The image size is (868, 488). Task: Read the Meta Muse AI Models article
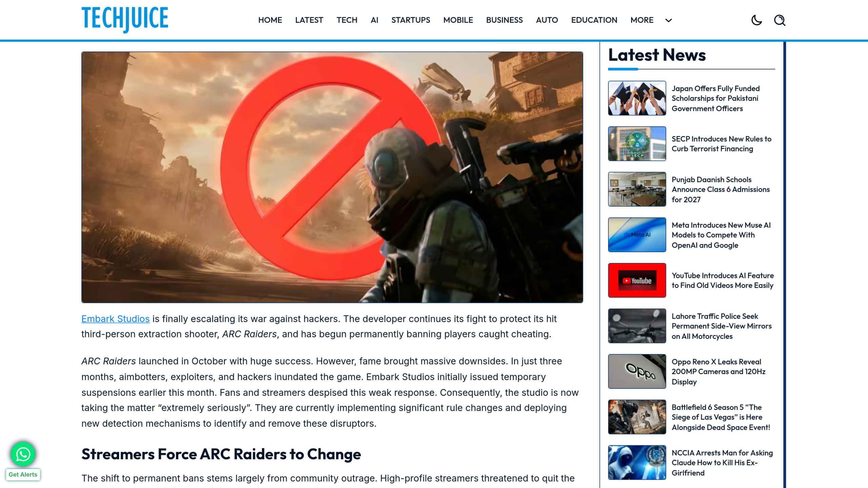[x=721, y=235]
